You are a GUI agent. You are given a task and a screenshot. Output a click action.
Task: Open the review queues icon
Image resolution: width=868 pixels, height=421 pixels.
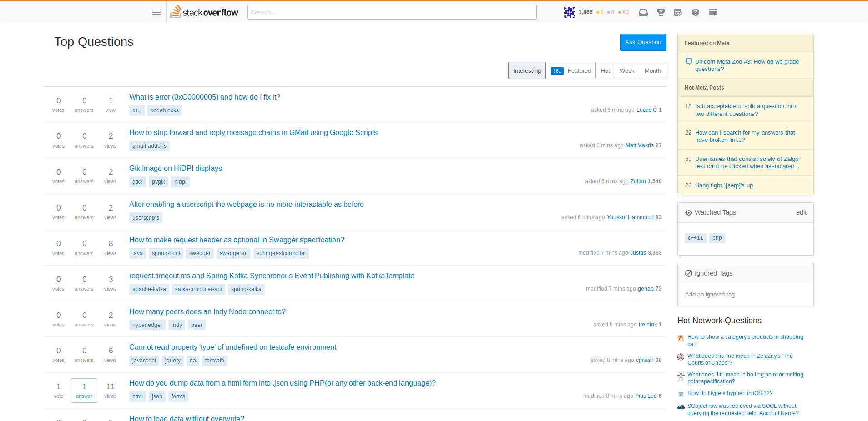(678, 12)
